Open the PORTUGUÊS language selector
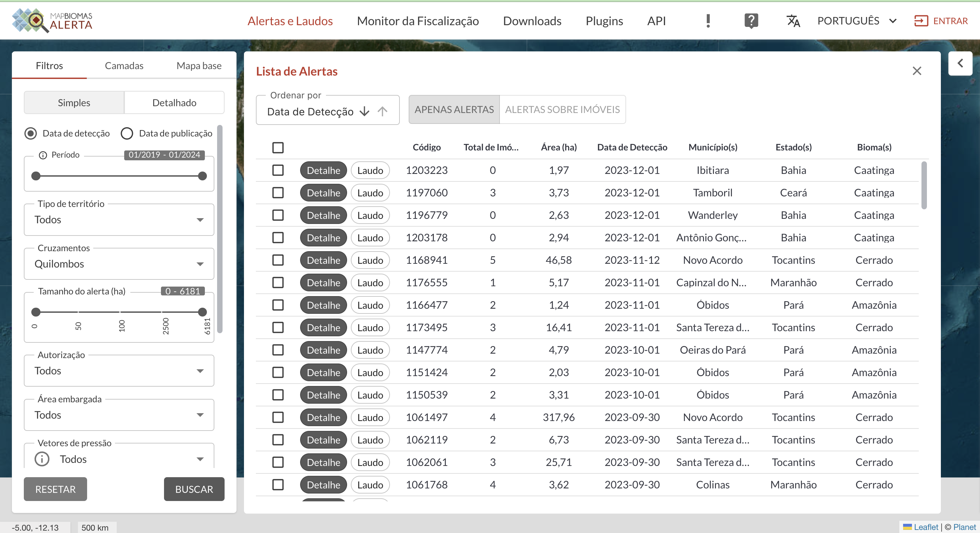Image resolution: width=980 pixels, height=533 pixels. pos(857,20)
